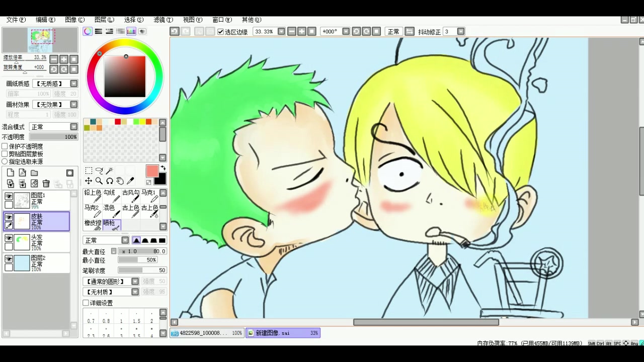Image resolution: width=644 pixels, height=362 pixels.
Task: Hide the 头发 layer
Action: pyautogui.click(x=9, y=238)
